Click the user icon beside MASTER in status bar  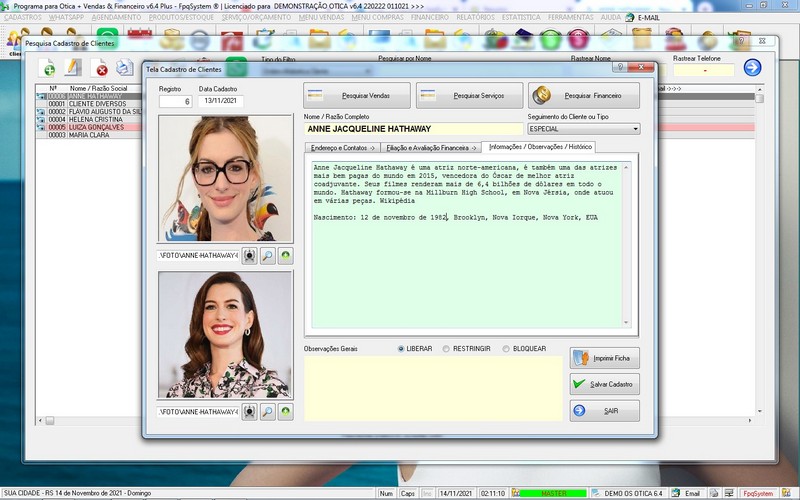pyautogui.click(x=516, y=493)
